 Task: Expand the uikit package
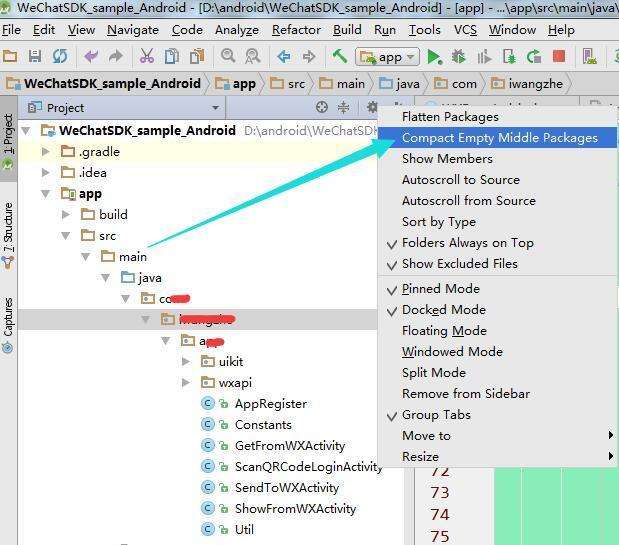(186, 361)
